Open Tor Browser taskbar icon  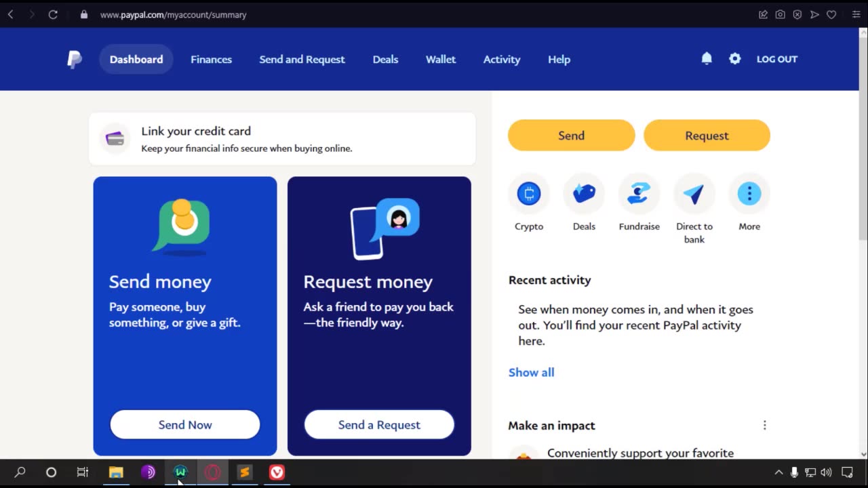(x=148, y=472)
